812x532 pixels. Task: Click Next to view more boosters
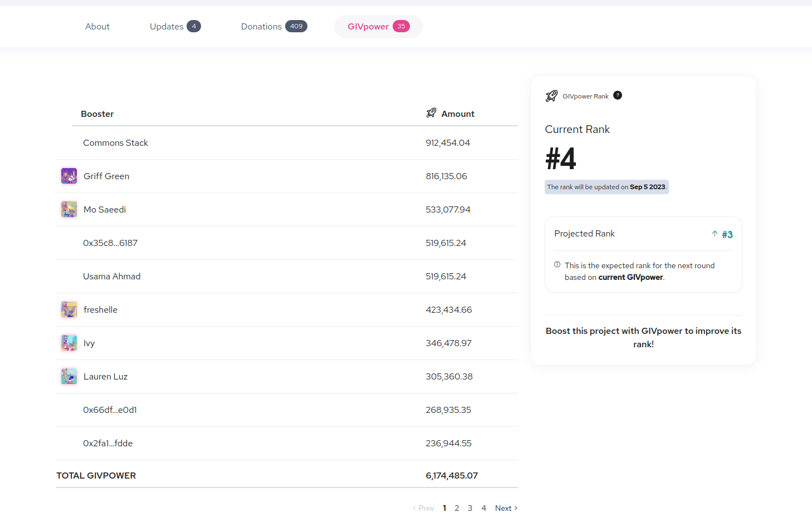[x=506, y=508]
